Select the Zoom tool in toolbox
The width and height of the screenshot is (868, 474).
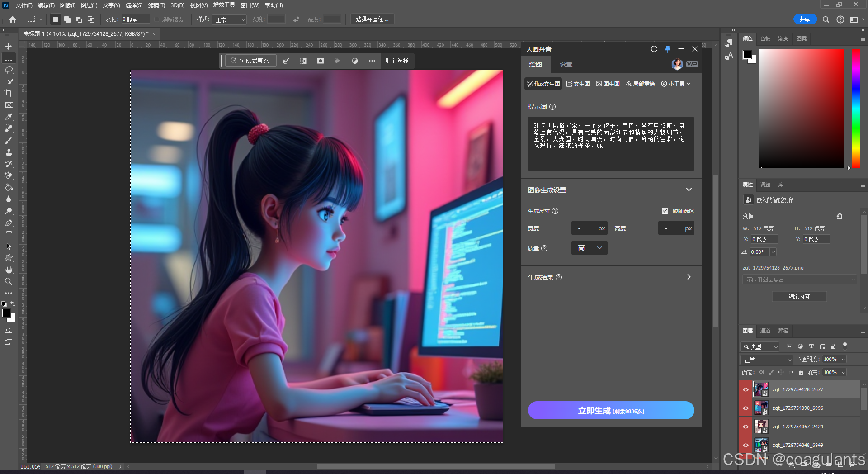(9, 281)
